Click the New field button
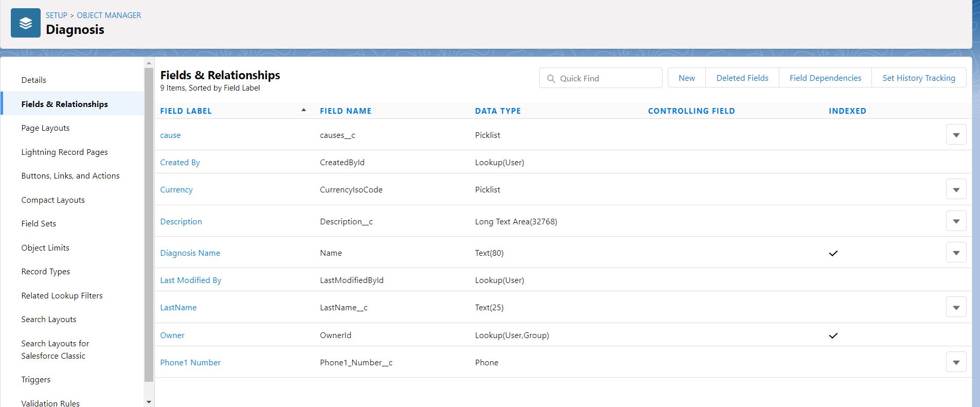This screenshot has width=980, height=407. coord(686,78)
